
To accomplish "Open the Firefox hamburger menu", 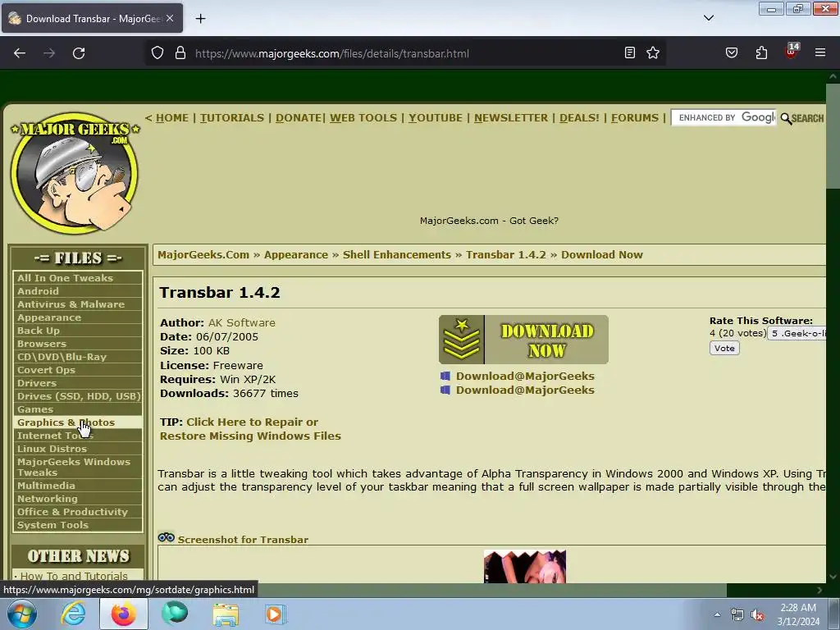I will click(x=820, y=52).
